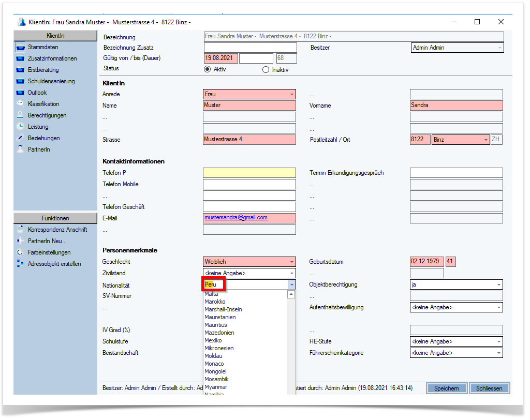The width and height of the screenshot is (530, 420).
Task: Click the nationality list scroll up arrow
Action: coord(291,294)
